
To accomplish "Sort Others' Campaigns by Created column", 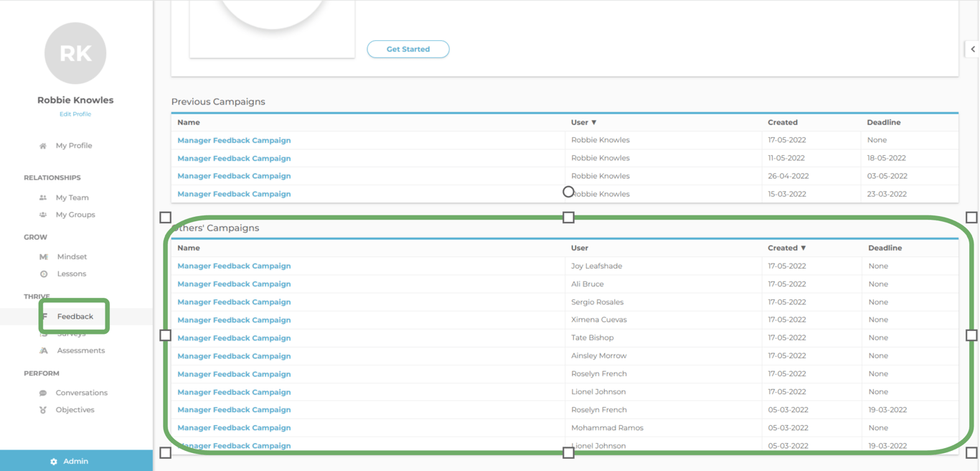I will pos(787,248).
